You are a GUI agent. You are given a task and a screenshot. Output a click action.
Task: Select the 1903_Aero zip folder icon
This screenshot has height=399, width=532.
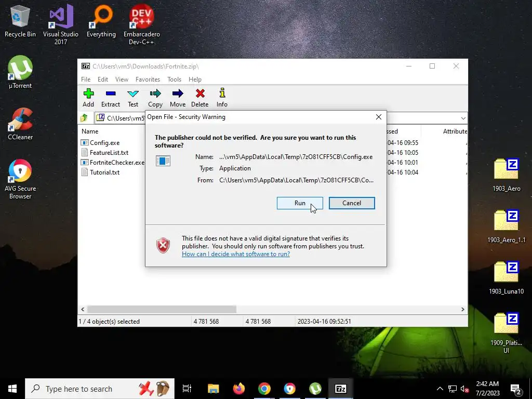pos(506,175)
